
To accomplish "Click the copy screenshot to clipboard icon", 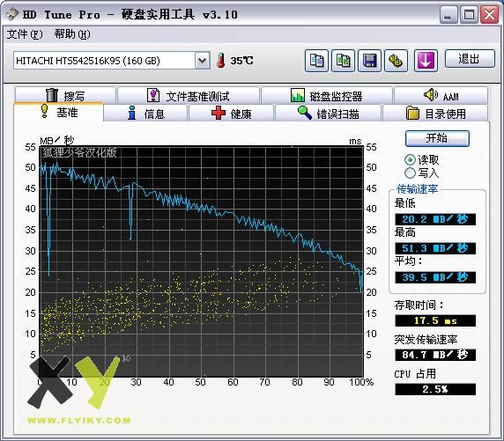I will tap(343, 61).
